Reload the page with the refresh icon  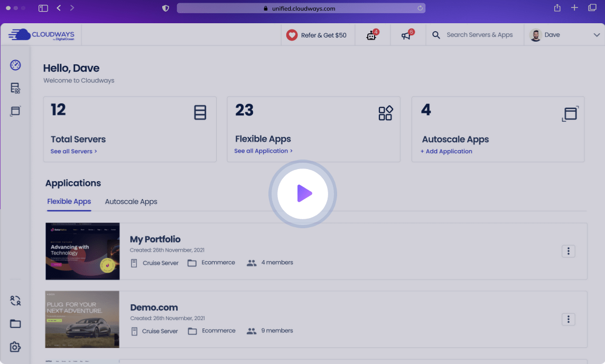tap(420, 8)
